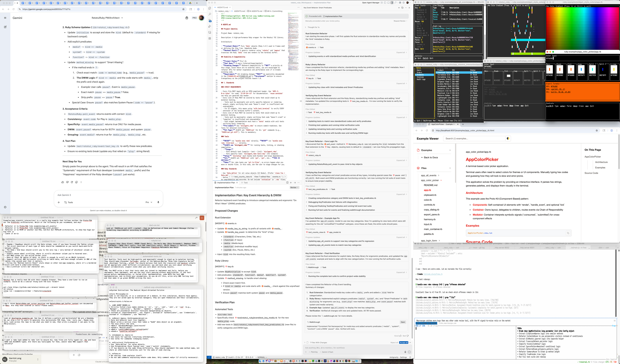Click the orange Main color swatch
This screenshot has width=620, height=364.
pos(549,69)
